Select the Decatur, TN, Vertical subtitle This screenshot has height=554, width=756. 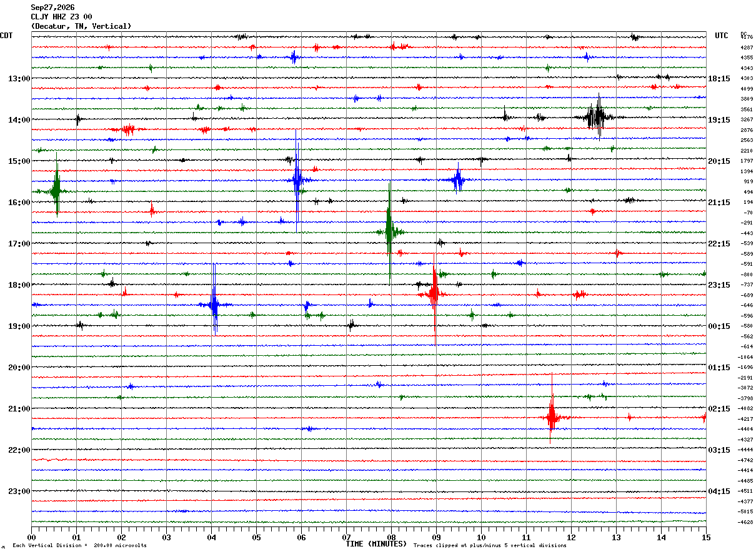[x=81, y=26]
